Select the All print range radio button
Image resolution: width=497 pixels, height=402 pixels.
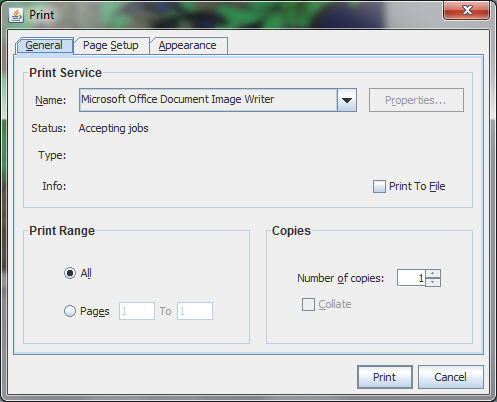[x=70, y=273]
